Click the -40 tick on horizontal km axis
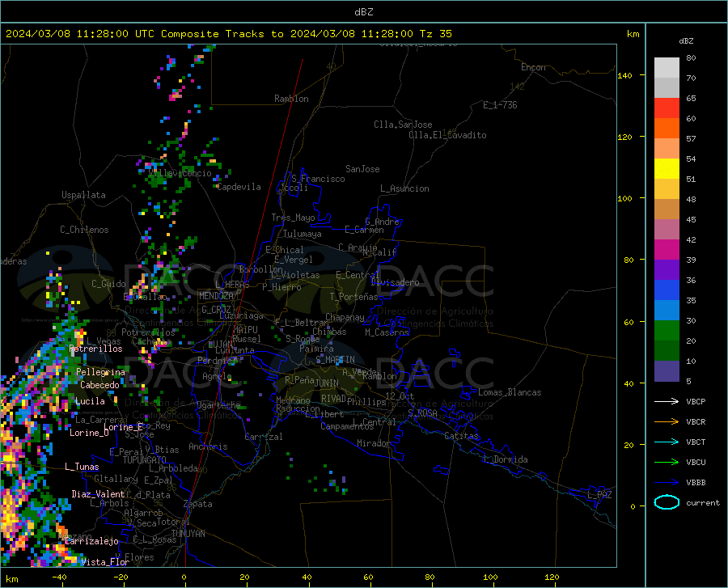 [x=59, y=577]
